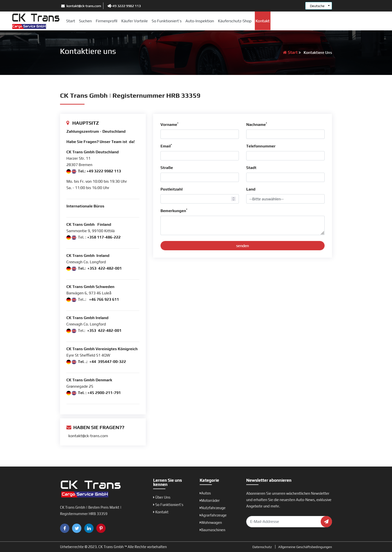Open Allgemeine Geschäftsbedingungen link

point(305,547)
